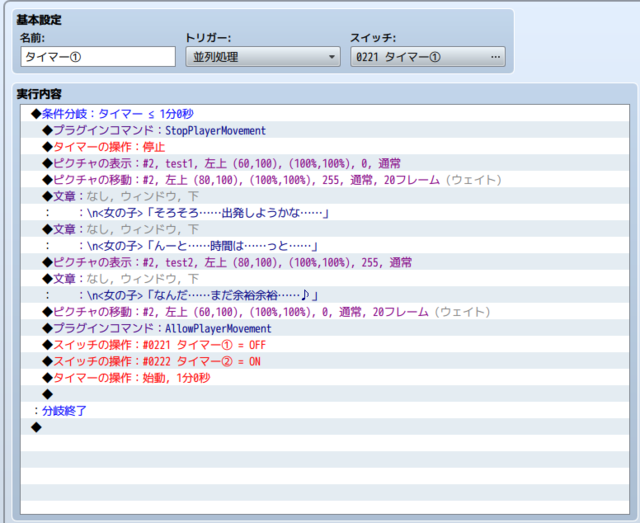Select the dialogue line そろそろ……出発しようかな
This screenshot has height=523, width=640.
pos(325,213)
